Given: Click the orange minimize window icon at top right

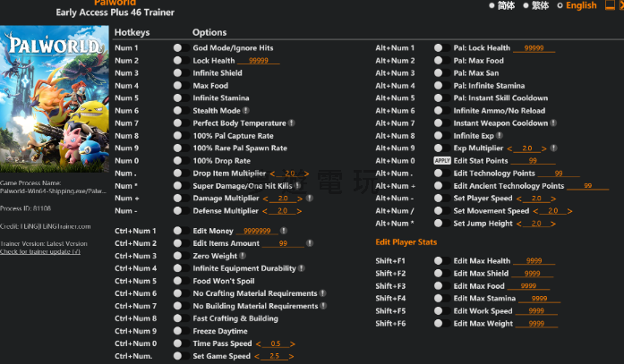Looking at the screenshot, I should point(610,5).
